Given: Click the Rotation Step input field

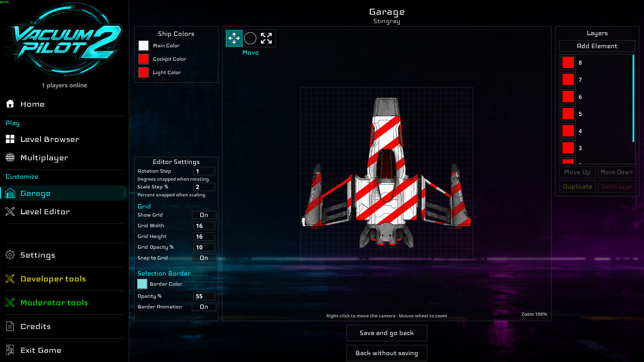Looking at the screenshot, I should coord(204,171).
